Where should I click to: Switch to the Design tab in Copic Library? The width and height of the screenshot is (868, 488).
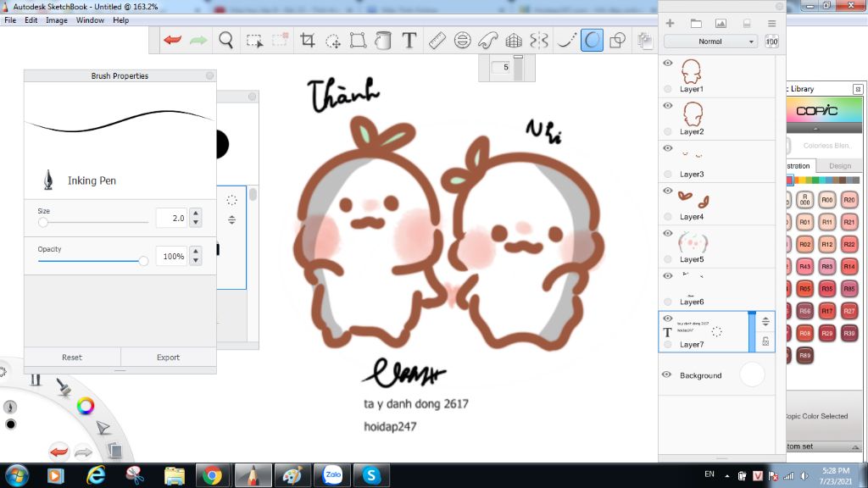click(840, 165)
